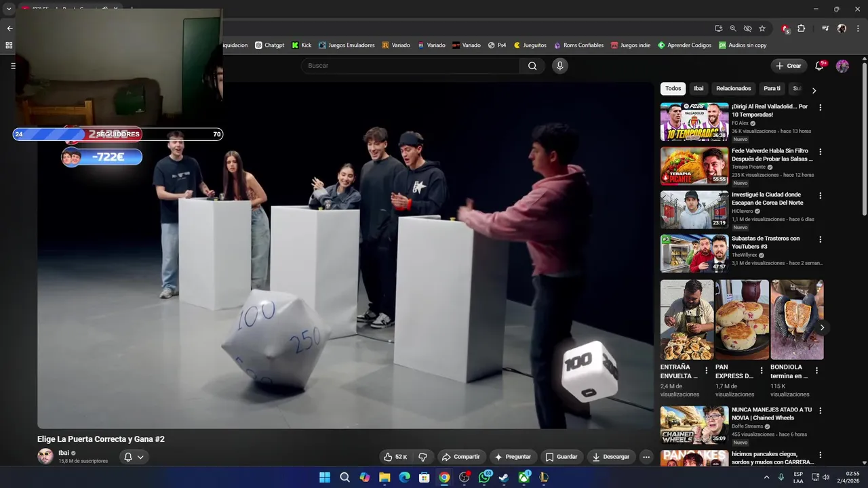Image resolution: width=868 pixels, height=488 pixels.
Task: Open Chrome extensions puzzle icon
Action: coord(801,28)
